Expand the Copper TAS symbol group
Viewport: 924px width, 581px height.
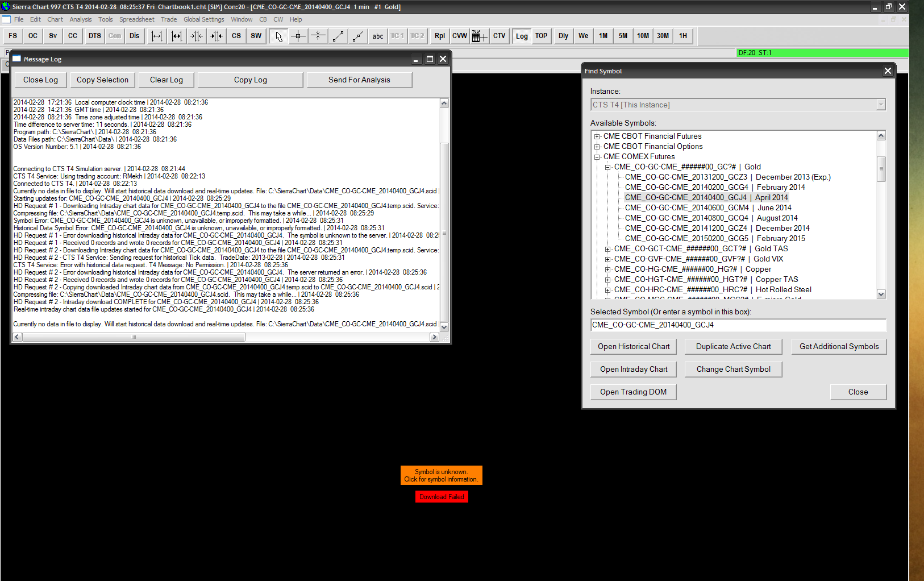pyautogui.click(x=607, y=280)
